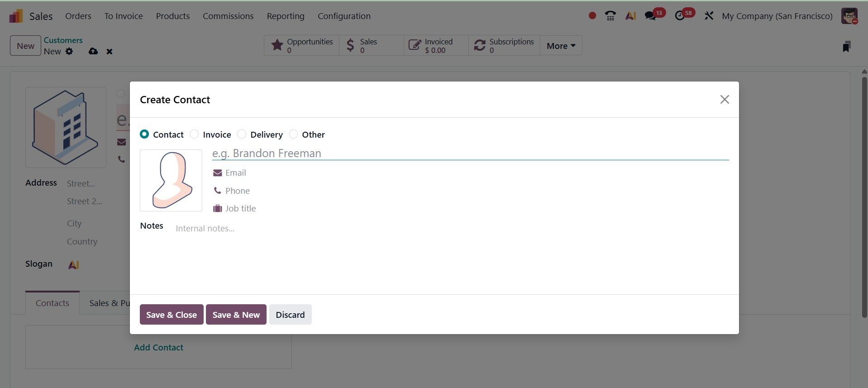Click the red recording indicator dot

click(592, 16)
